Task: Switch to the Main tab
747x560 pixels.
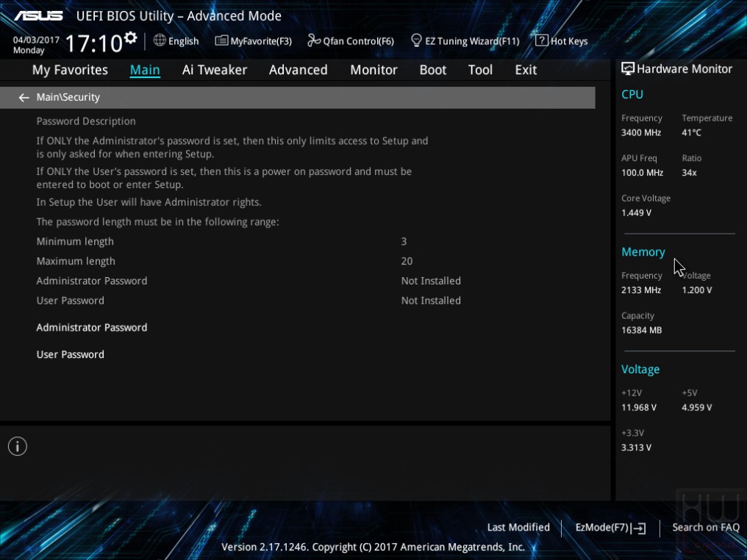Action: pyautogui.click(x=145, y=70)
